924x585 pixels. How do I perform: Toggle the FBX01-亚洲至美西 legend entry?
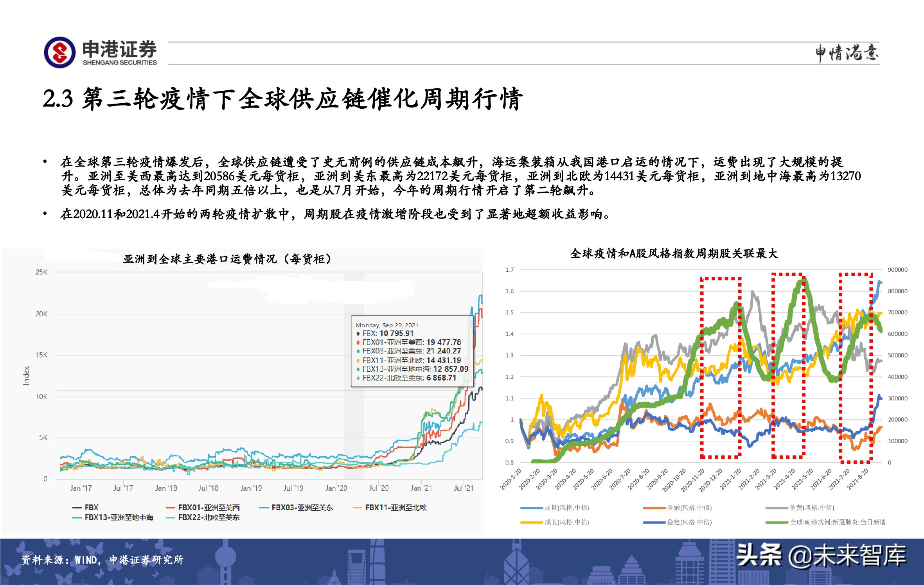click(x=203, y=508)
